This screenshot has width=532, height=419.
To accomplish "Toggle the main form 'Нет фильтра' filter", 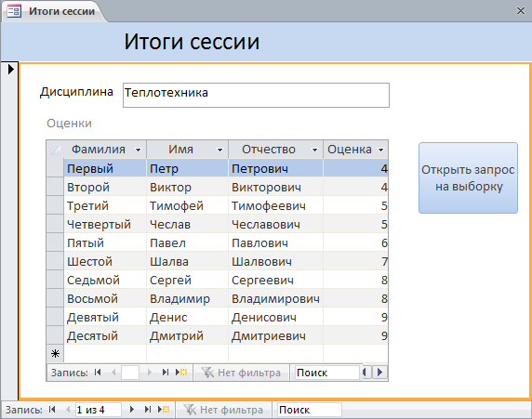I will click(223, 410).
